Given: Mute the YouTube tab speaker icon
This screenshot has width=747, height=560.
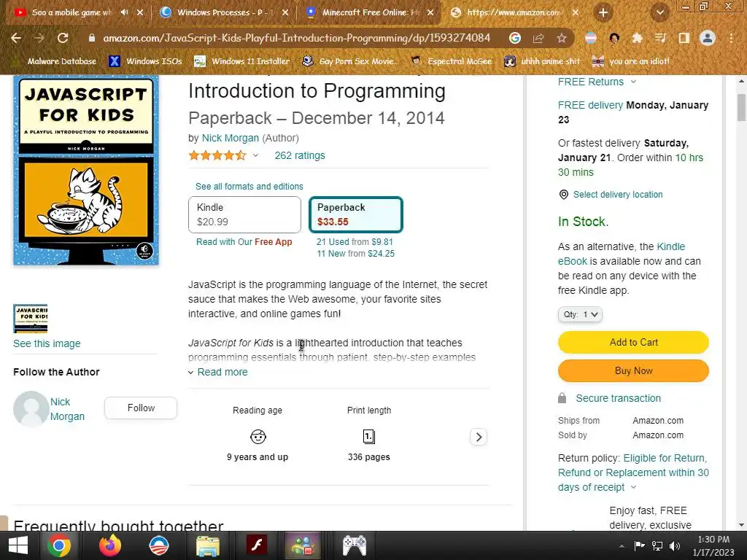Looking at the screenshot, I should click(x=124, y=12).
